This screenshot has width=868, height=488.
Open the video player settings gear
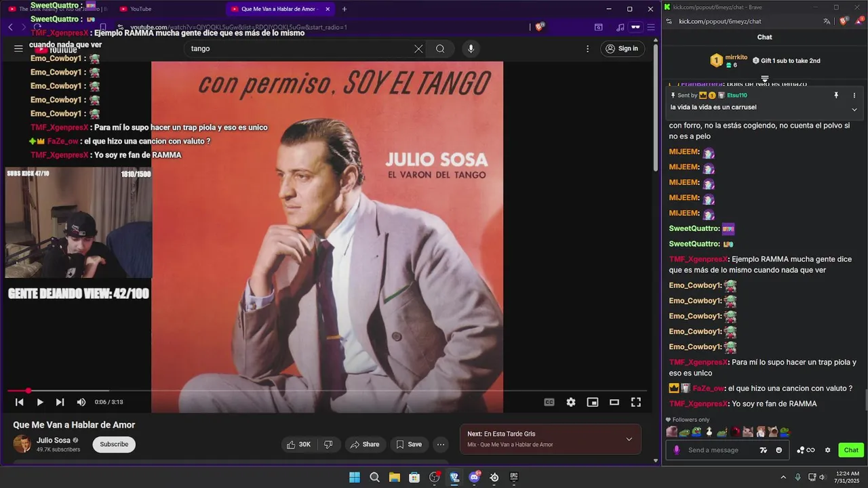(x=571, y=402)
